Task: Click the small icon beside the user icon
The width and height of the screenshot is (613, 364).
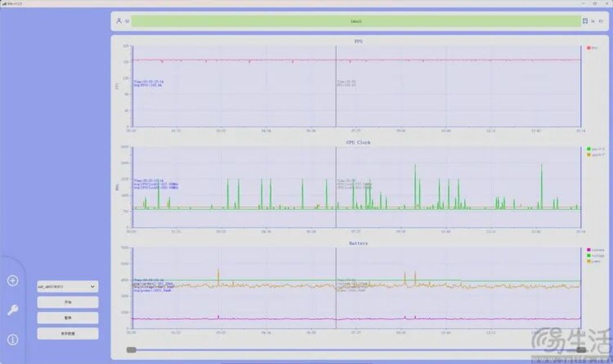Action: 128,21
